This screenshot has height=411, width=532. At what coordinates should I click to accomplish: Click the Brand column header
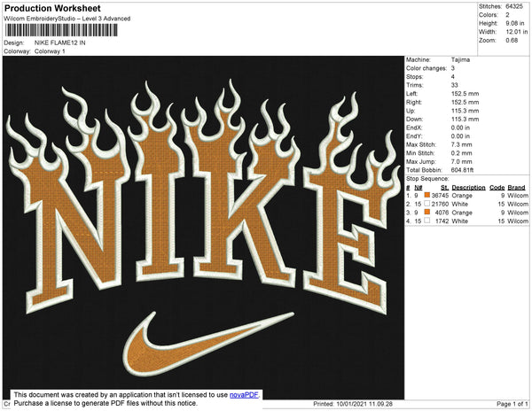click(516, 188)
